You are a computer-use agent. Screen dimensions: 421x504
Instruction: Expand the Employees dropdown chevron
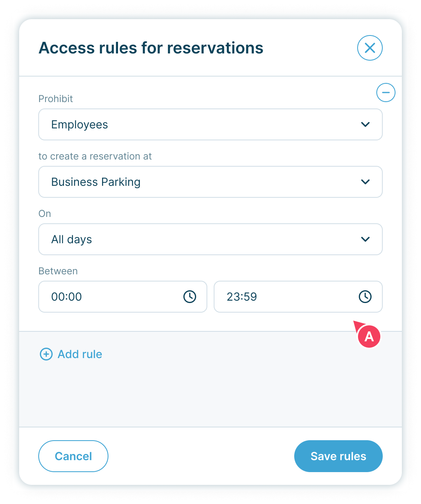coord(365,124)
